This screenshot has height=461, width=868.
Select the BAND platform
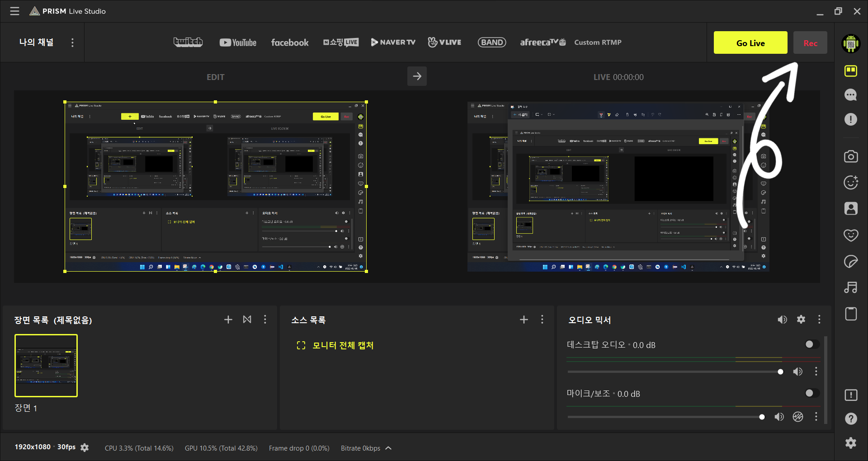(x=492, y=42)
